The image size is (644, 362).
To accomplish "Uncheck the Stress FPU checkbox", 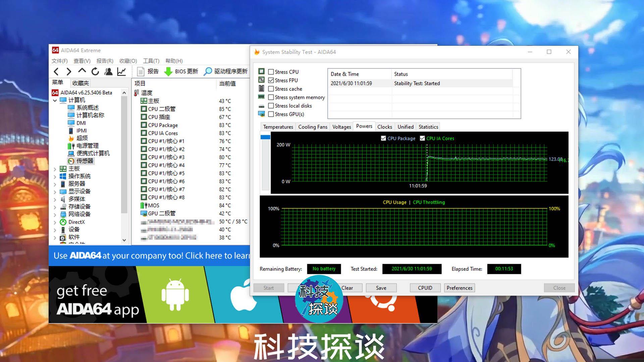I will click(271, 80).
